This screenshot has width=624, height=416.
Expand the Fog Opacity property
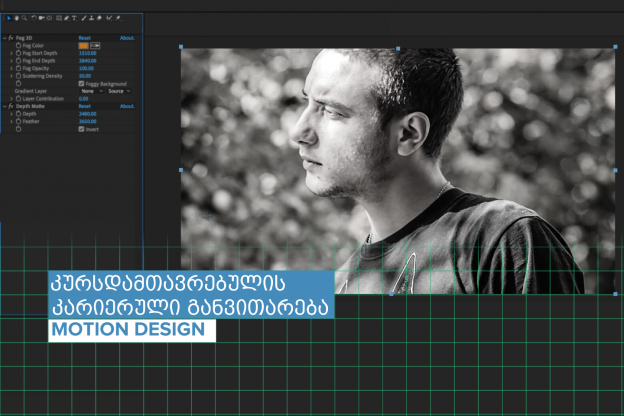tap(12, 68)
